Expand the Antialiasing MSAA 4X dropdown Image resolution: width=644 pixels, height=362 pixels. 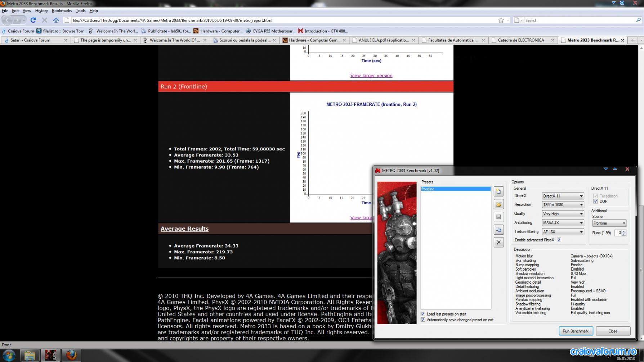click(563, 223)
